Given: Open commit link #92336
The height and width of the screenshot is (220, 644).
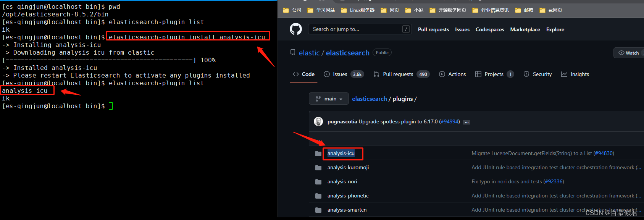Looking at the screenshot, I should pyautogui.click(x=554, y=181).
